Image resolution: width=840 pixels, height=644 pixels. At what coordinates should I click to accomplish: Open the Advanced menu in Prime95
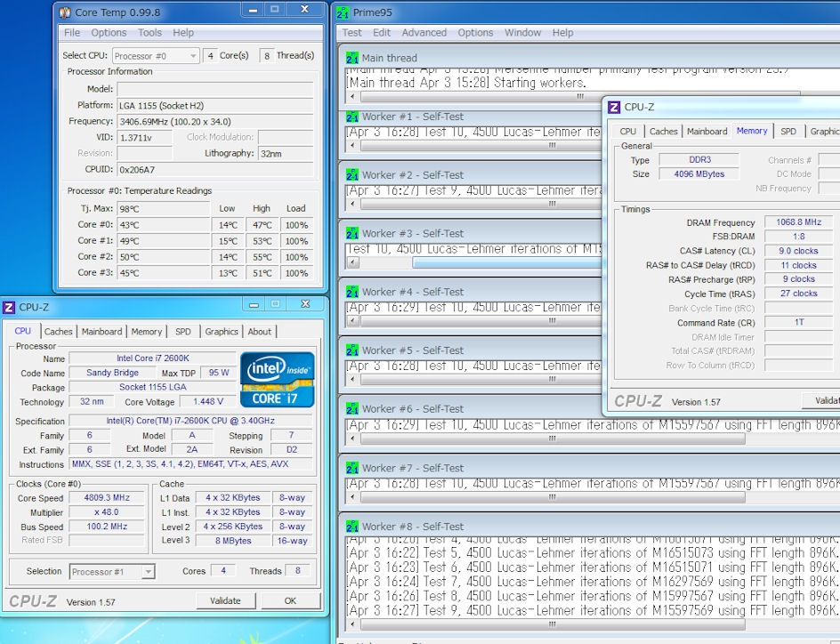coord(424,33)
